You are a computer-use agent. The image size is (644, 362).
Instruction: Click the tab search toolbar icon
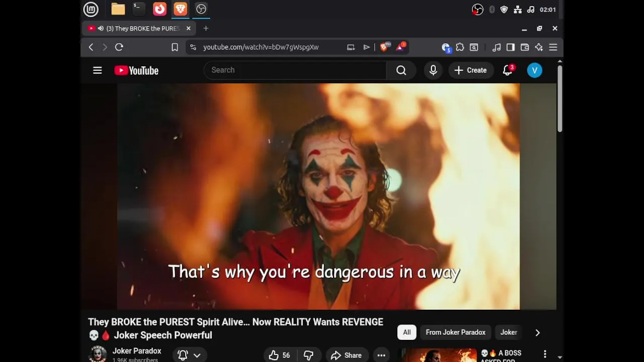pos(474,47)
